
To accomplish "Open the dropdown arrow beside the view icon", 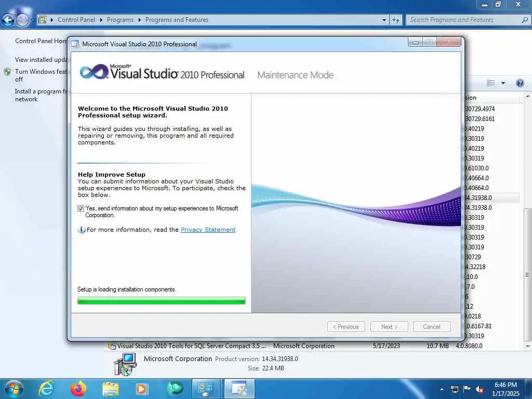I will tap(503, 83).
